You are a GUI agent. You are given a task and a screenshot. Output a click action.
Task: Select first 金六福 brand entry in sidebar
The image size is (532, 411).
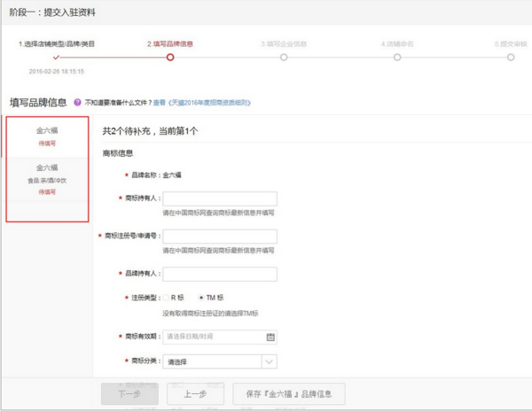47,136
